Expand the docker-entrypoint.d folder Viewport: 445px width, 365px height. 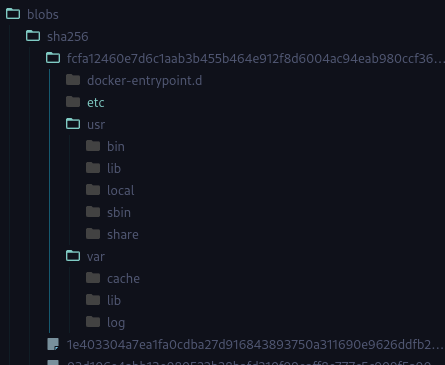(144, 81)
